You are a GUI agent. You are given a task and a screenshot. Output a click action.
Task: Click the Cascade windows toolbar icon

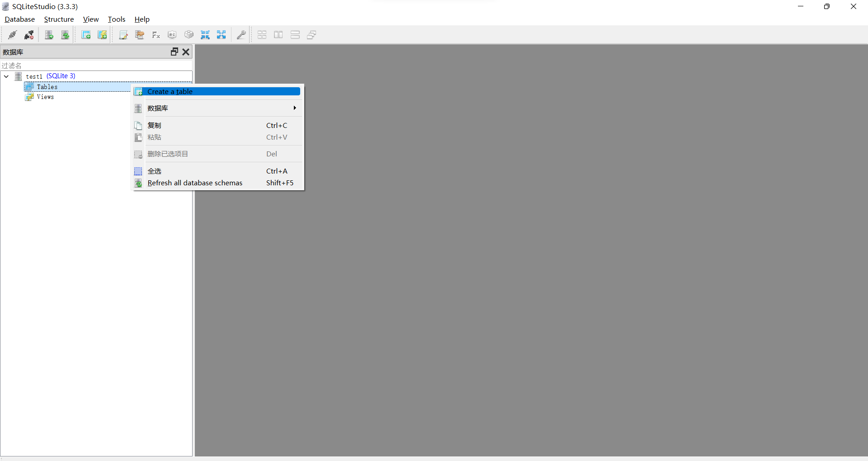pyautogui.click(x=311, y=35)
